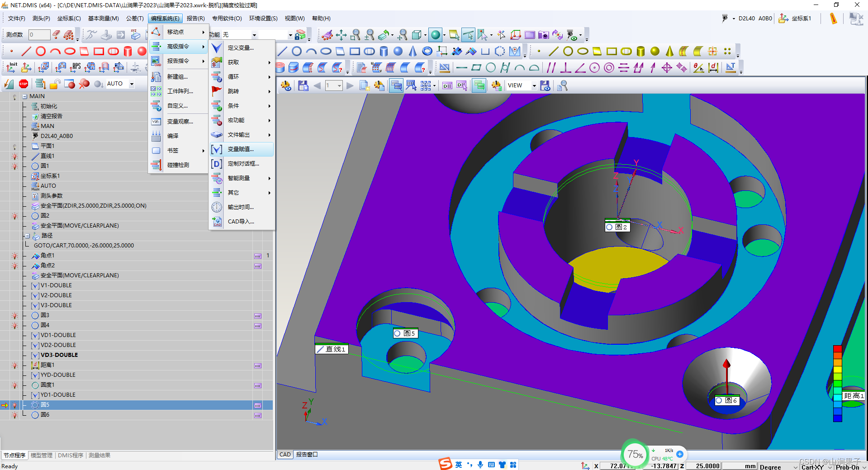The image size is (868, 470).
Task: Select the red line feature tool
Action: (x=26, y=51)
